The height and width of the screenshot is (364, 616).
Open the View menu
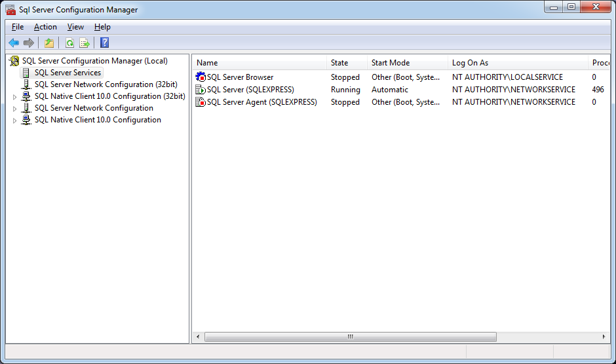pyautogui.click(x=75, y=27)
